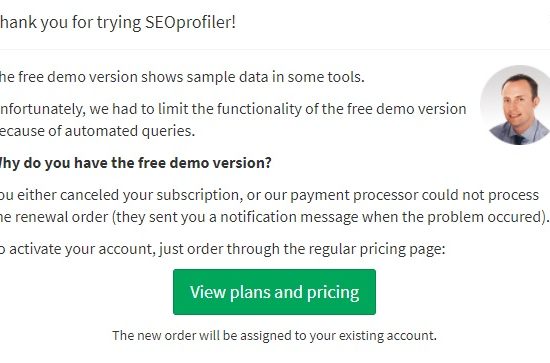Click the 'new order will be assigned' note
Viewport: 550px width, 363px height.
click(274, 336)
